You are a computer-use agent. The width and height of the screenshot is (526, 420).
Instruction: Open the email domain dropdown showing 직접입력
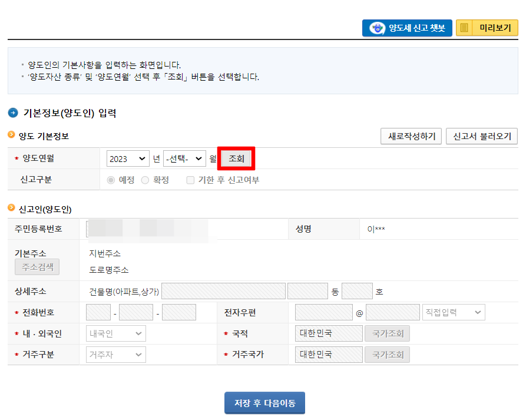453,312
